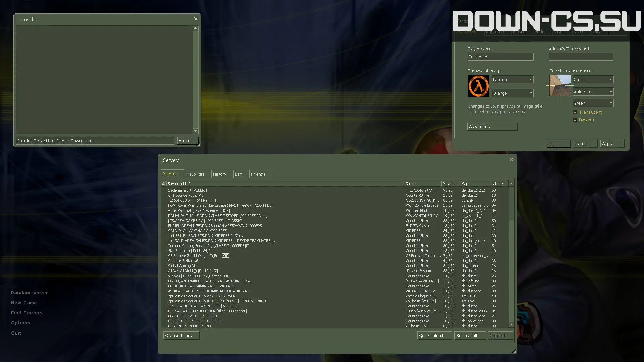Click the Quick refresh button
This screenshot has height=362, width=644.
point(434,336)
